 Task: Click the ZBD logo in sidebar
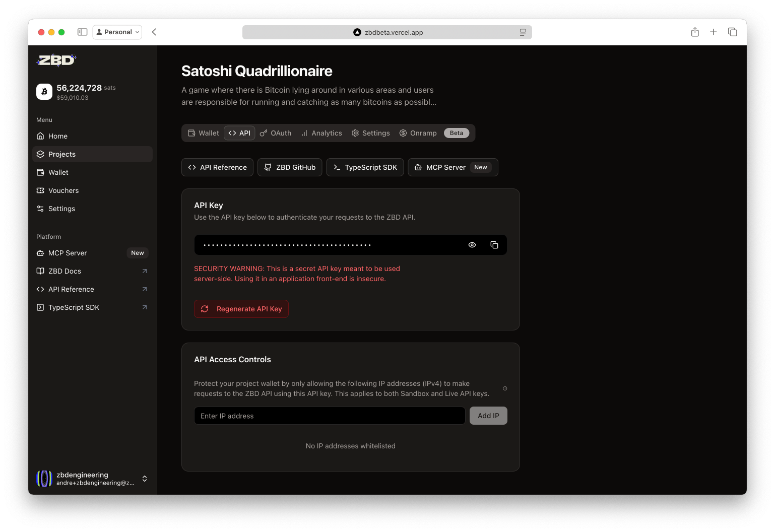coord(56,60)
